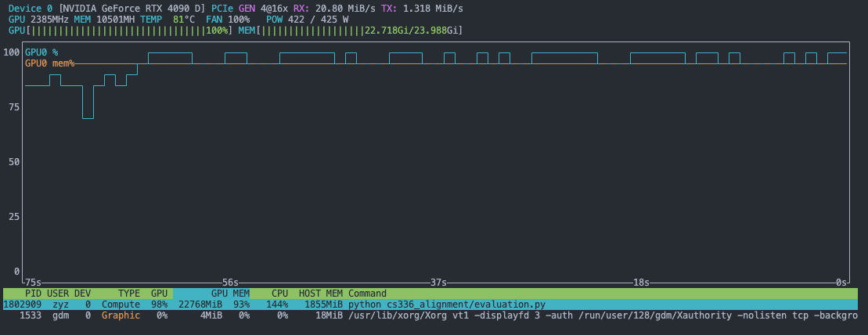Image resolution: width=868 pixels, height=335 pixels.
Task: Click the 37s marker on the time axis
Action: [x=438, y=283]
